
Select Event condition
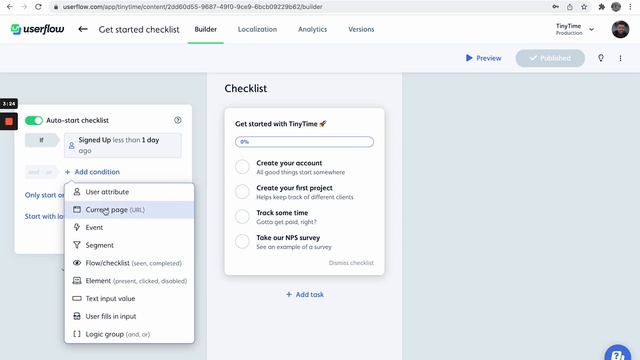coord(129,227)
